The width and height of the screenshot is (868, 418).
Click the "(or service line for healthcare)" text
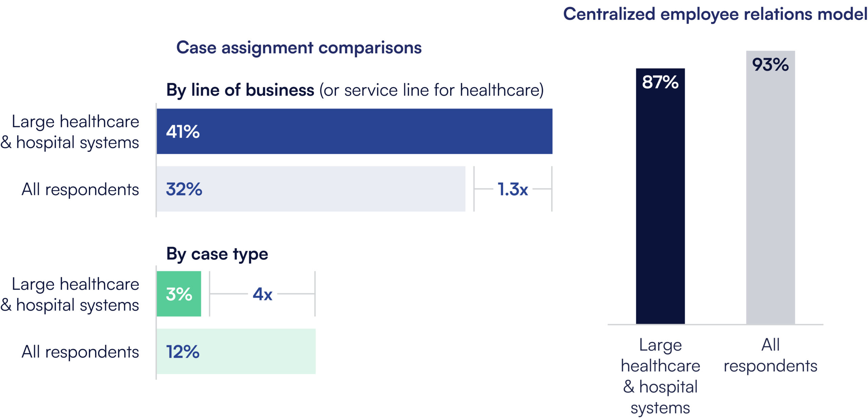coord(431,90)
